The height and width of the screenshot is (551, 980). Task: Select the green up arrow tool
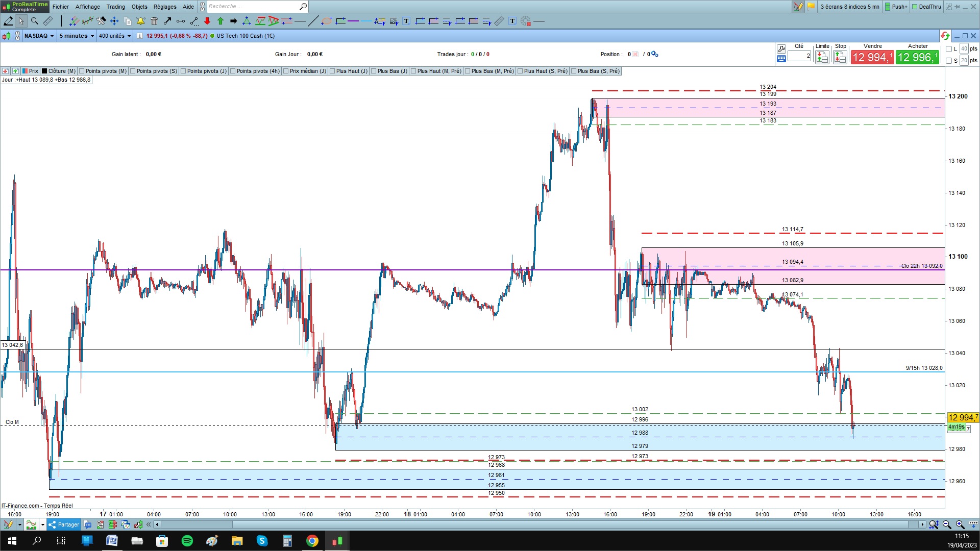point(220,21)
